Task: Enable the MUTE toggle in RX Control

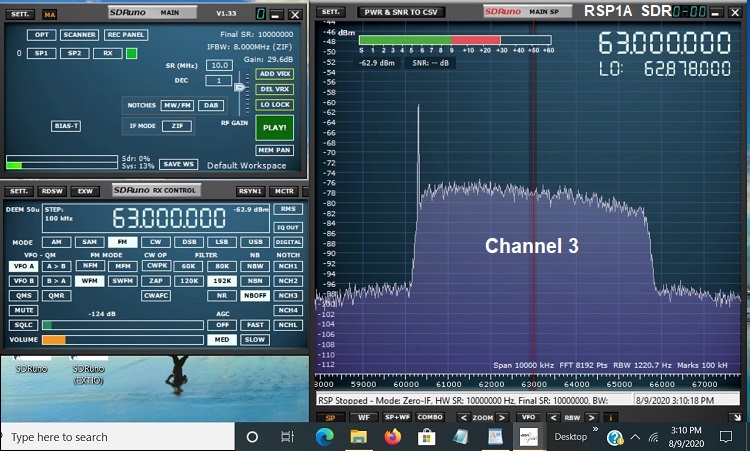Action: (24, 310)
